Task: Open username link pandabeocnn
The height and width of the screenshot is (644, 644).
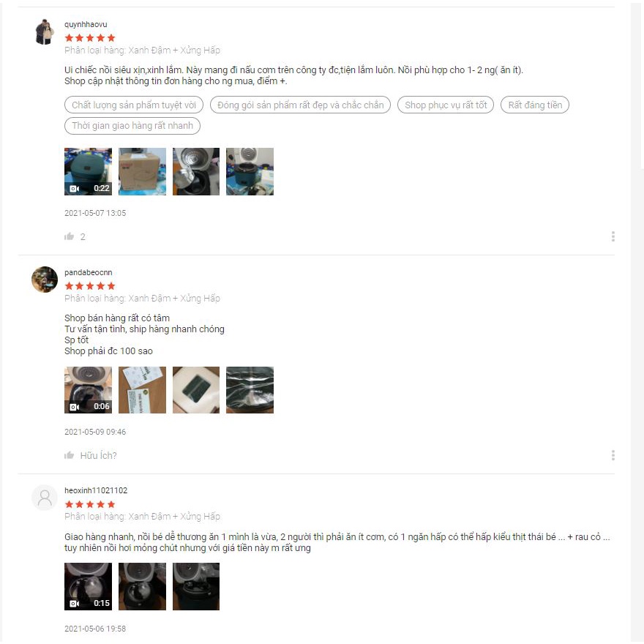Action: [x=89, y=272]
